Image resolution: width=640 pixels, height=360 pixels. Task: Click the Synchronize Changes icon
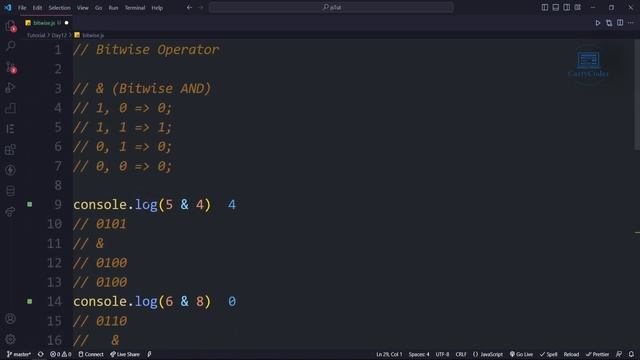pos(40,354)
